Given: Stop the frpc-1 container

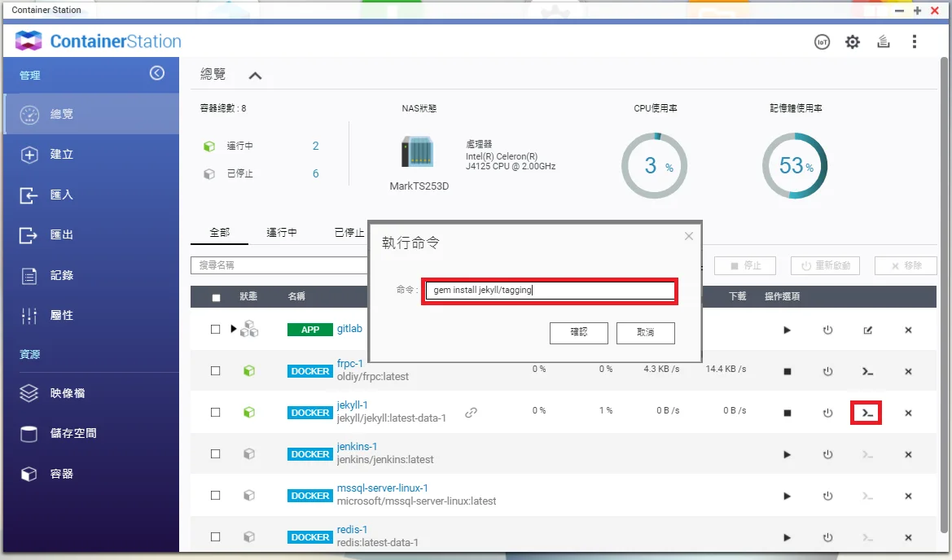Looking at the screenshot, I should pos(787,371).
